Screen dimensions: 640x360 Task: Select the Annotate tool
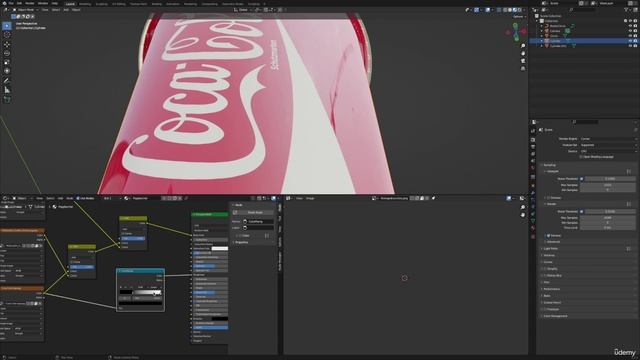pyautogui.click(x=7, y=80)
